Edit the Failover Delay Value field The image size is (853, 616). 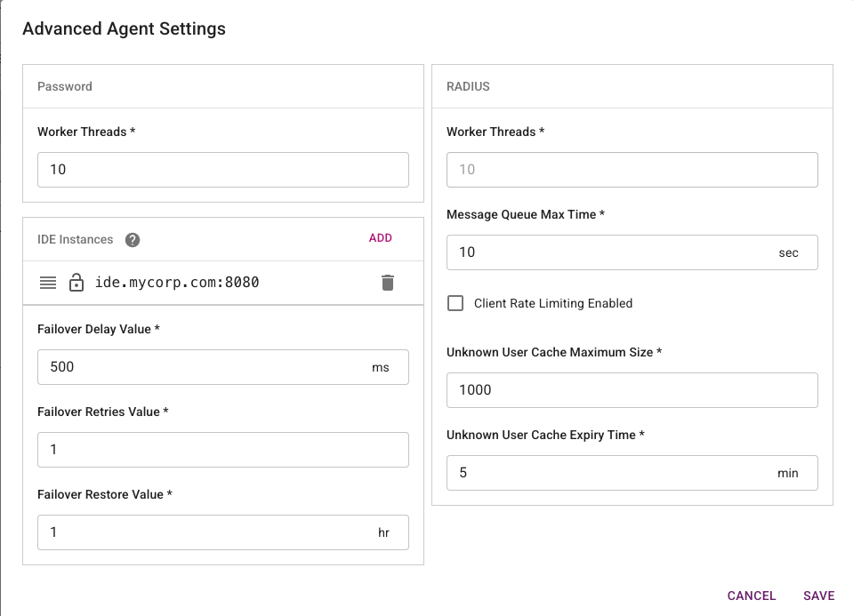pyautogui.click(x=223, y=367)
